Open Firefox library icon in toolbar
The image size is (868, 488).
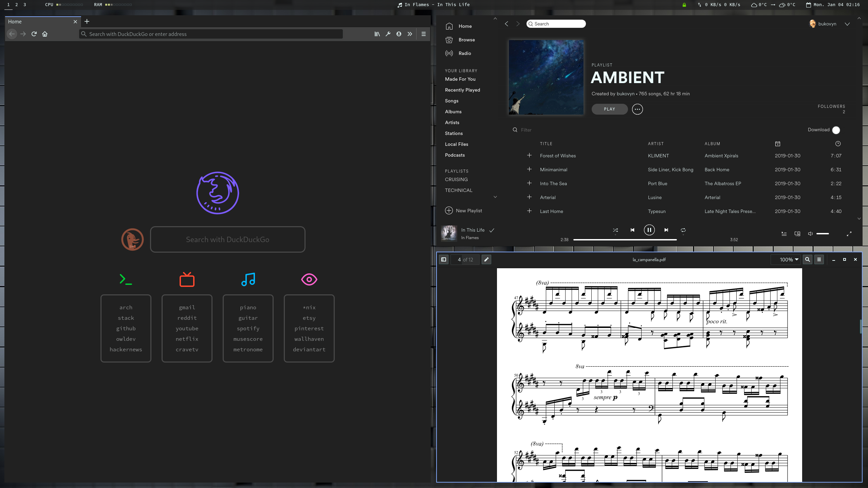click(x=377, y=34)
